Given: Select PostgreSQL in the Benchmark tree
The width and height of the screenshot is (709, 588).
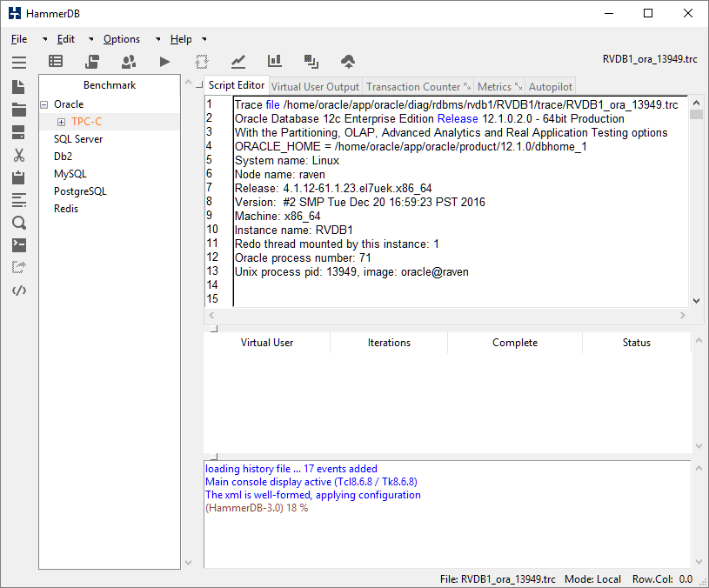Looking at the screenshot, I should (80, 191).
